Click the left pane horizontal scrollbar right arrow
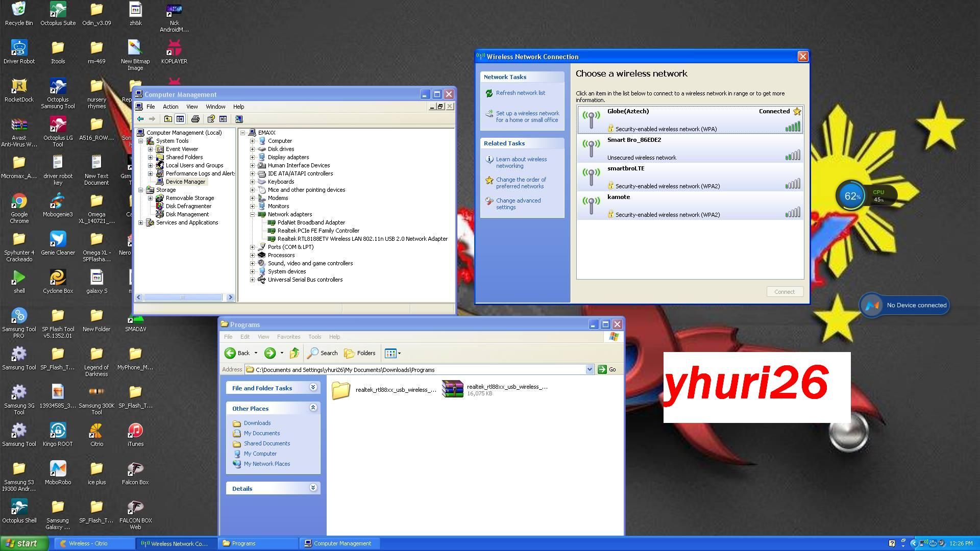The width and height of the screenshot is (980, 551). [230, 297]
